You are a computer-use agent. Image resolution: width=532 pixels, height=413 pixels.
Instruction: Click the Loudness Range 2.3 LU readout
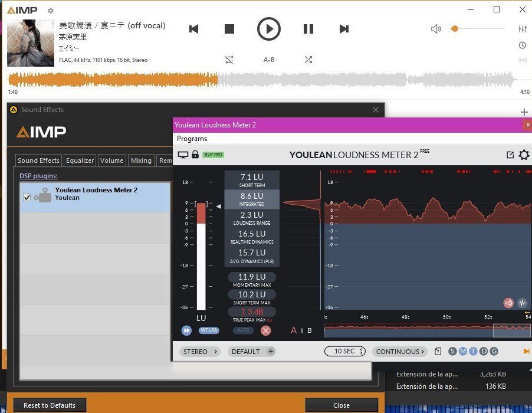click(x=252, y=218)
